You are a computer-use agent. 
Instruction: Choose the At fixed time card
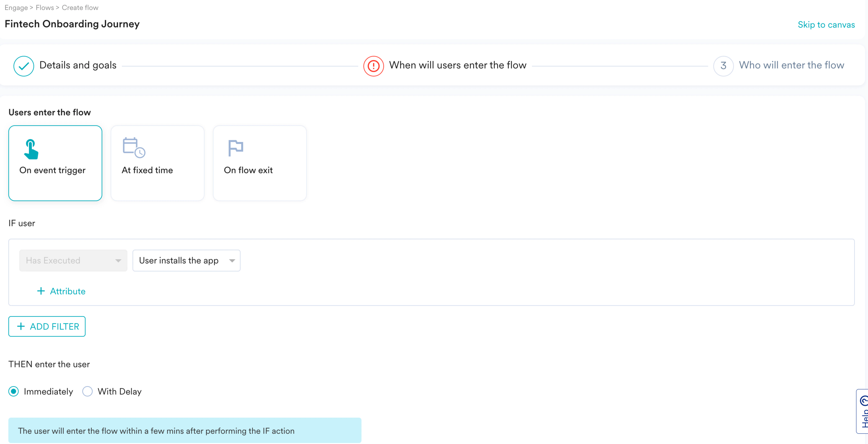[157, 163]
